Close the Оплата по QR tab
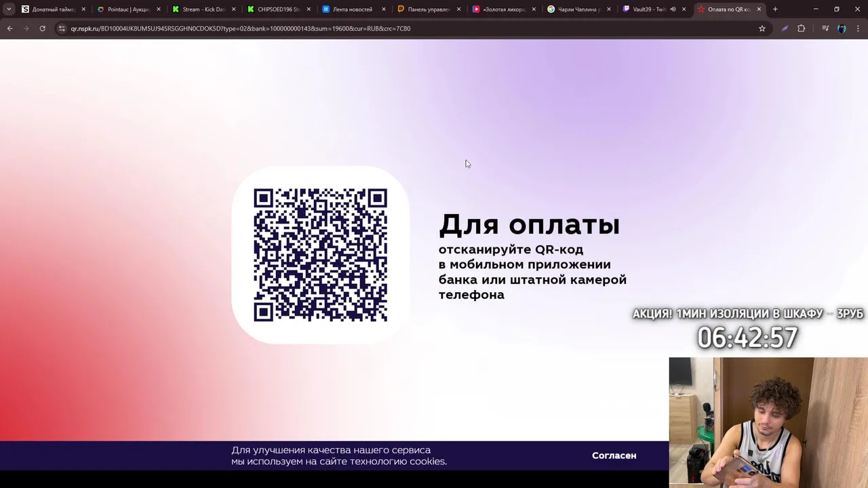This screenshot has height=488, width=868. pyautogui.click(x=759, y=9)
